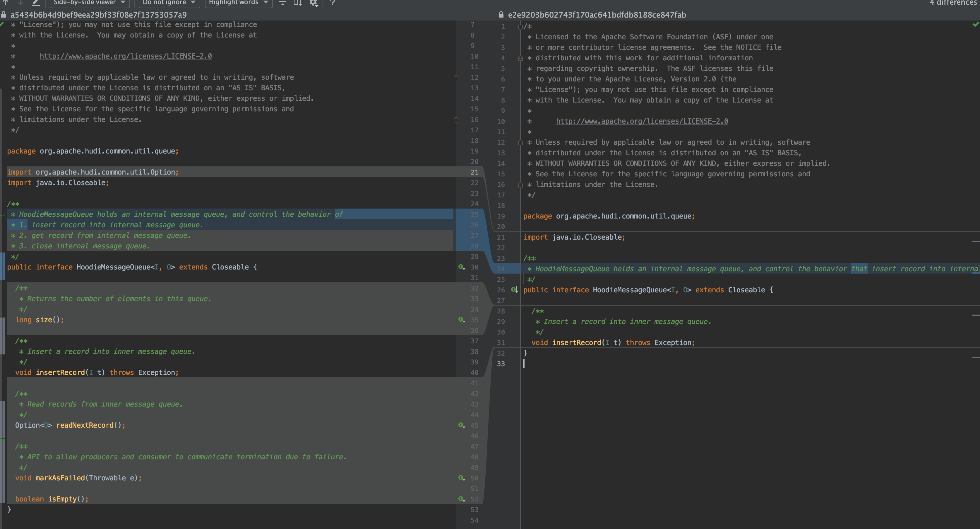Click fold marker at right line 12
The height and width of the screenshot is (529, 980).
pyautogui.click(x=520, y=142)
